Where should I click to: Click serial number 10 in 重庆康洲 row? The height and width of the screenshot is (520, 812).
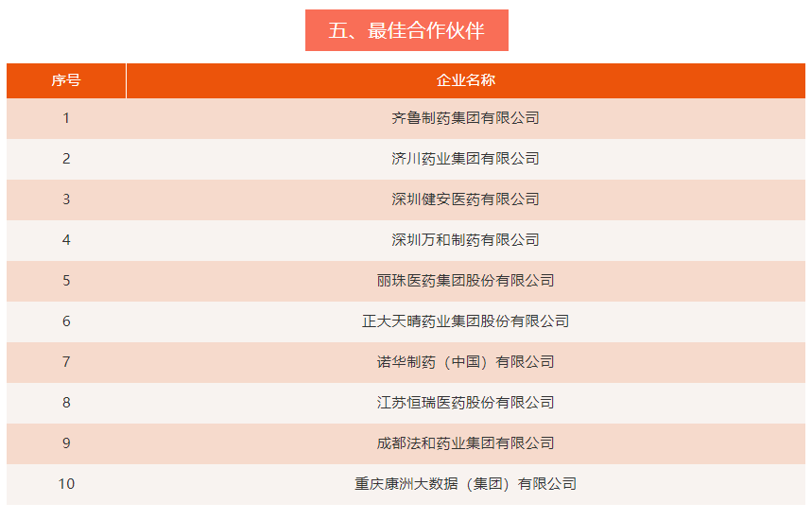click(x=66, y=484)
